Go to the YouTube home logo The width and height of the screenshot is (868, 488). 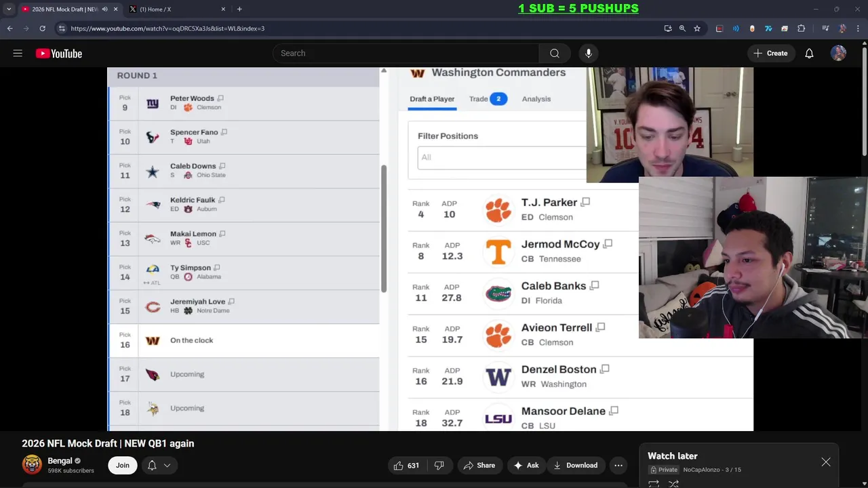coord(59,54)
